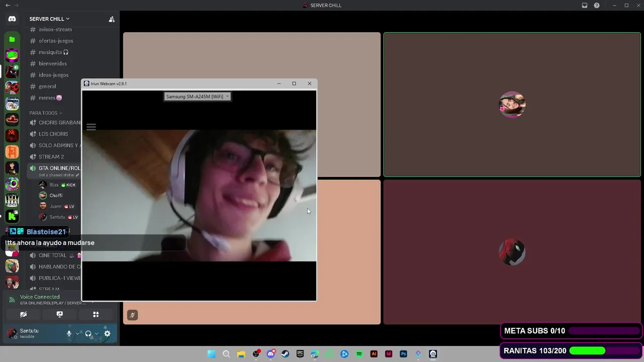The height and width of the screenshot is (362, 644).
Task: Select the girl avatar call tile
Action: (512, 105)
